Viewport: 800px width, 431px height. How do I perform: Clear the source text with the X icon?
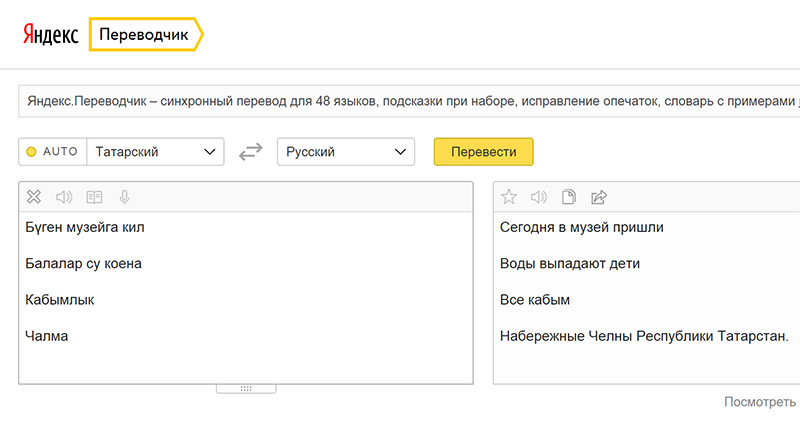click(34, 196)
